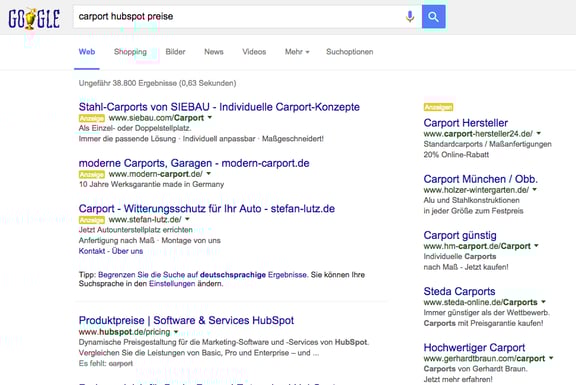Click the Kontakt sitelink
The width and height of the screenshot is (576, 385).
click(x=91, y=251)
